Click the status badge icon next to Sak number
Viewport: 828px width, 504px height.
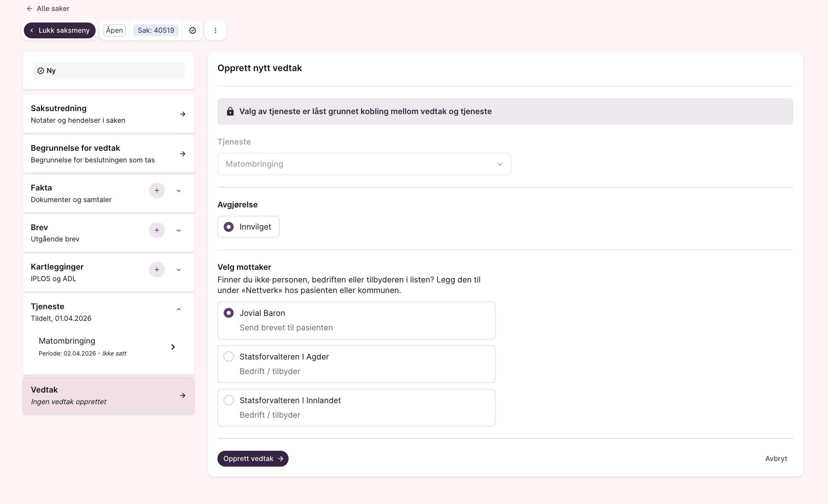pos(192,30)
